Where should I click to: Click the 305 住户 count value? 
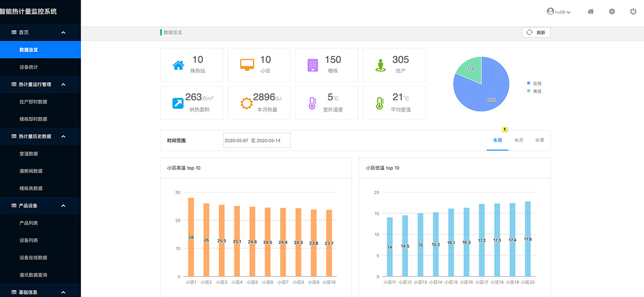click(x=400, y=60)
